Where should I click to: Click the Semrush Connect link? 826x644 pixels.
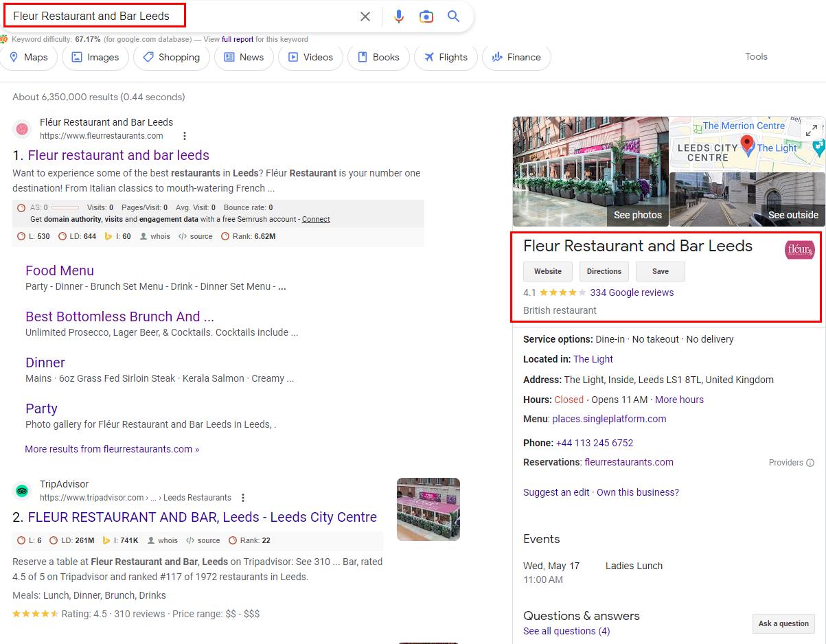316,219
